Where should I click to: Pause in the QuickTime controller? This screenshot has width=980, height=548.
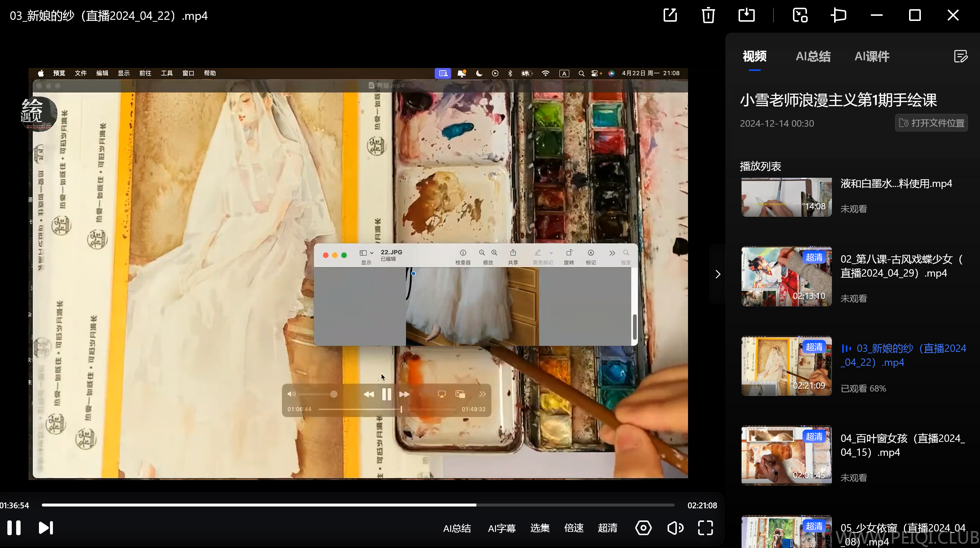386,394
